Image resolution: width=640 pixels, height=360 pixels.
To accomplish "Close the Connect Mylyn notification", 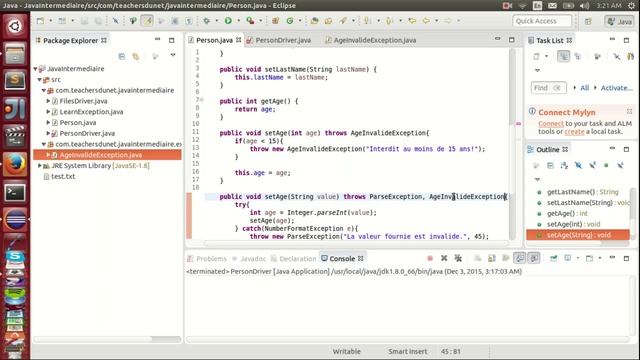I will (x=629, y=111).
